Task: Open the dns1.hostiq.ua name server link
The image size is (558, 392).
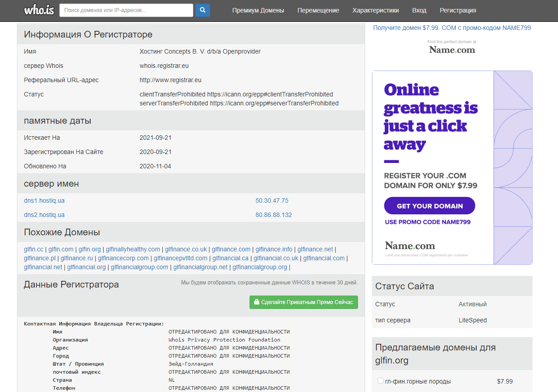Action: pos(44,200)
